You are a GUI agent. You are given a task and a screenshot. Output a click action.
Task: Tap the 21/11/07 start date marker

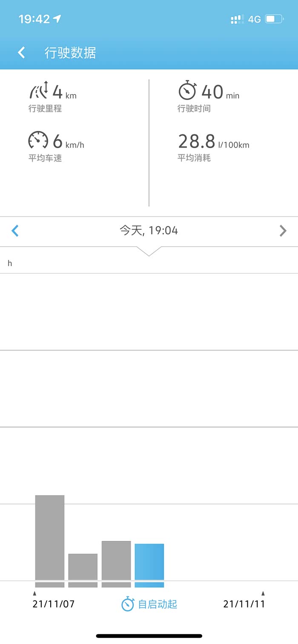pyautogui.click(x=54, y=604)
